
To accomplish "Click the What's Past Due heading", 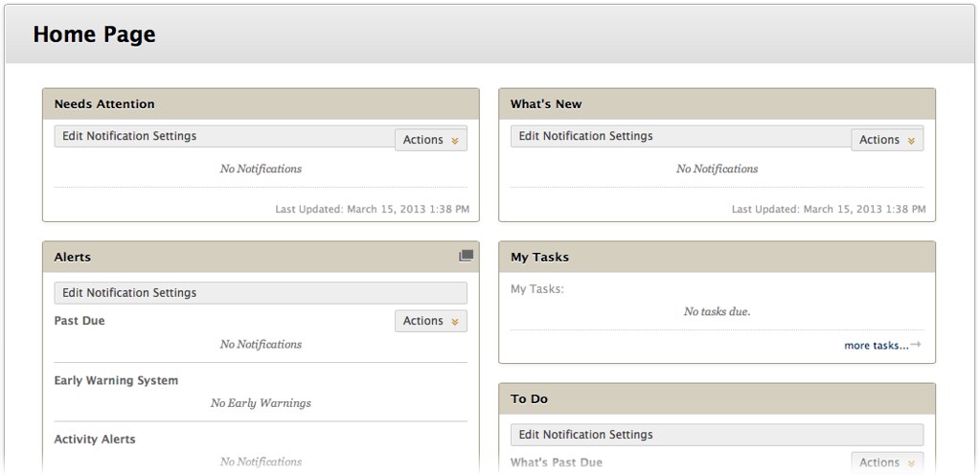I will coord(557,463).
